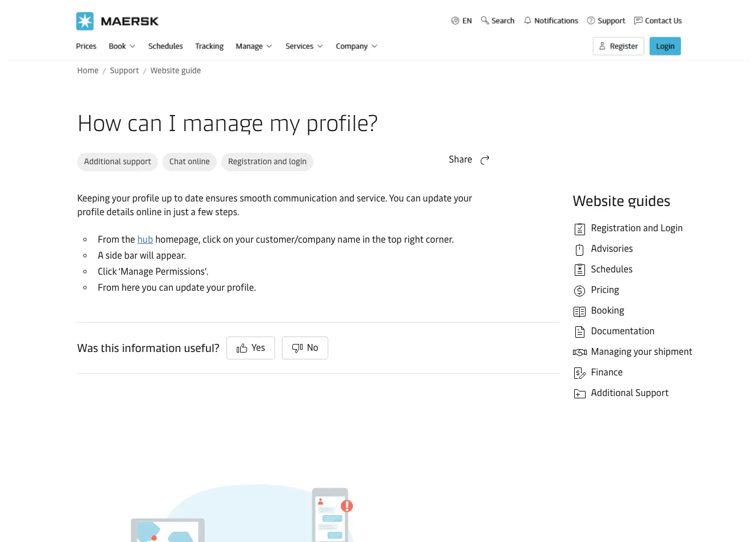Image resolution: width=756 pixels, height=542 pixels.
Task: Expand the Book dropdown menu
Action: tap(122, 46)
